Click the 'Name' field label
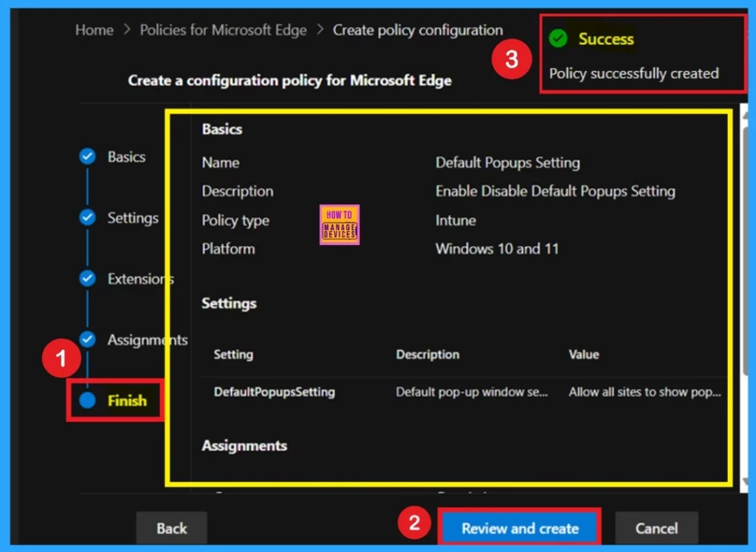This screenshot has width=756, height=552. pyautogui.click(x=220, y=162)
